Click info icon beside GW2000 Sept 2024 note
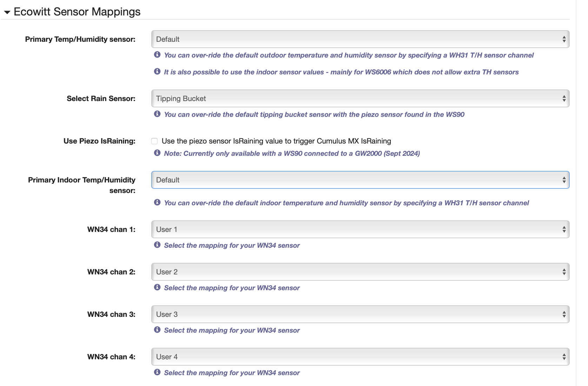Screen dimensions: 588x386 [157, 153]
